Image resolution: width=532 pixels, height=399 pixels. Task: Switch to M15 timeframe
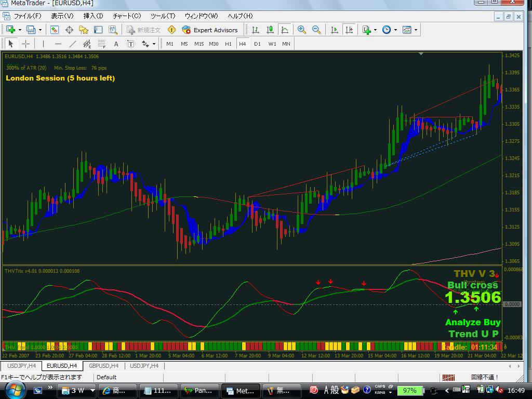(x=199, y=44)
